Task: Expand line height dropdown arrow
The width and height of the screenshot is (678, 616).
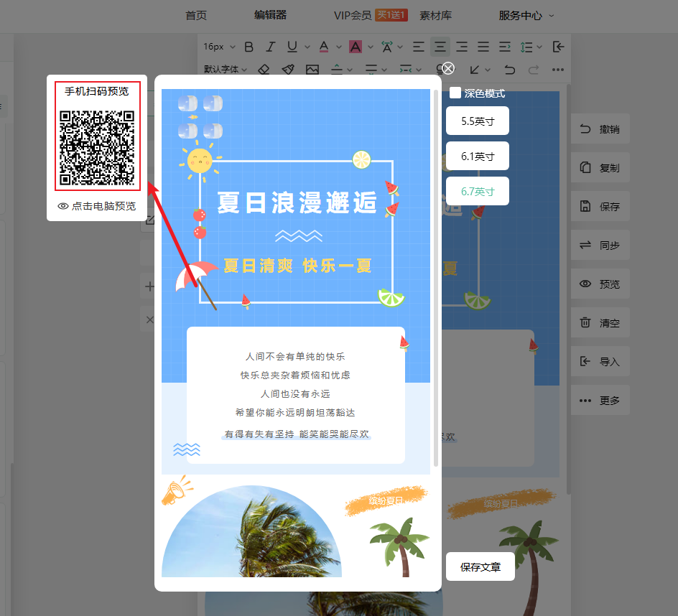Action: [x=539, y=47]
